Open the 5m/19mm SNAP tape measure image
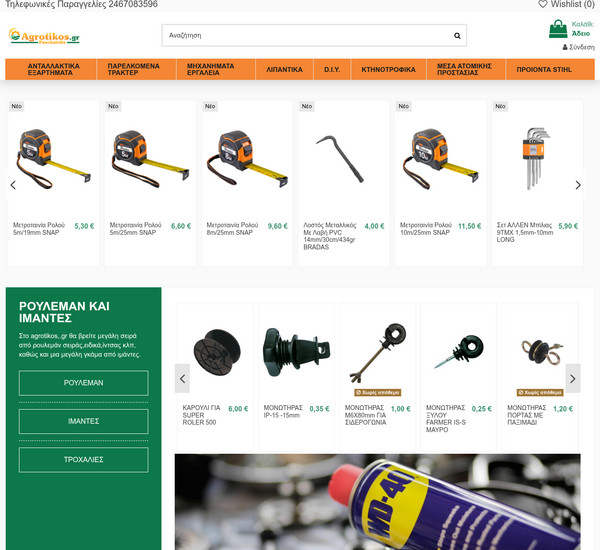This screenshot has height=550, width=600. point(53,159)
